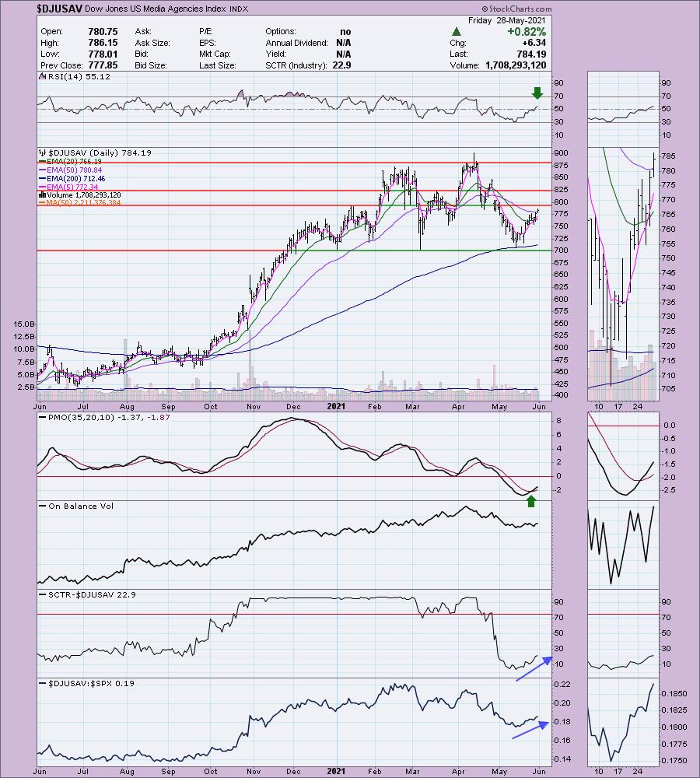Select the bold 2021 label under price panel
Viewport: 700px width, 778px height.
[x=336, y=406]
